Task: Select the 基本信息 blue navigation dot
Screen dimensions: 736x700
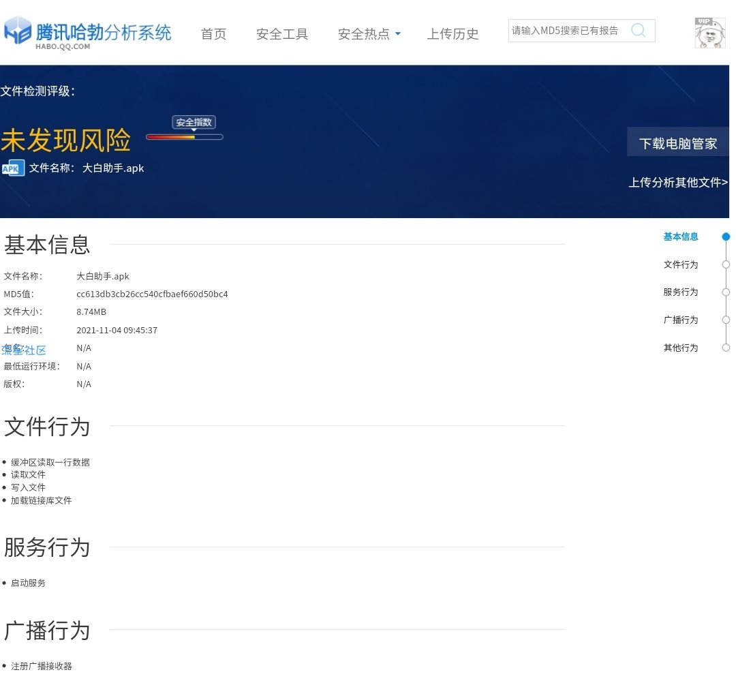Action: tap(726, 237)
